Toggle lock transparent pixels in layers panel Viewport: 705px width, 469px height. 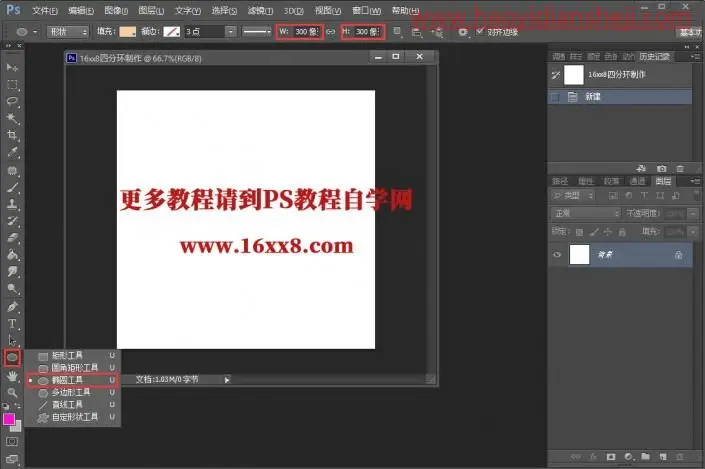coord(580,232)
